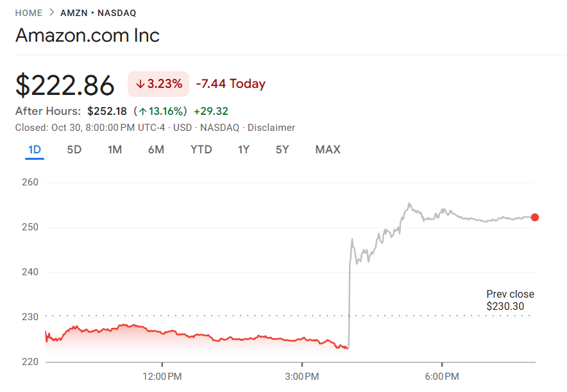This screenshot has height=392, width=567.
Task: Switch chart to YTD view
Action: 201,149
